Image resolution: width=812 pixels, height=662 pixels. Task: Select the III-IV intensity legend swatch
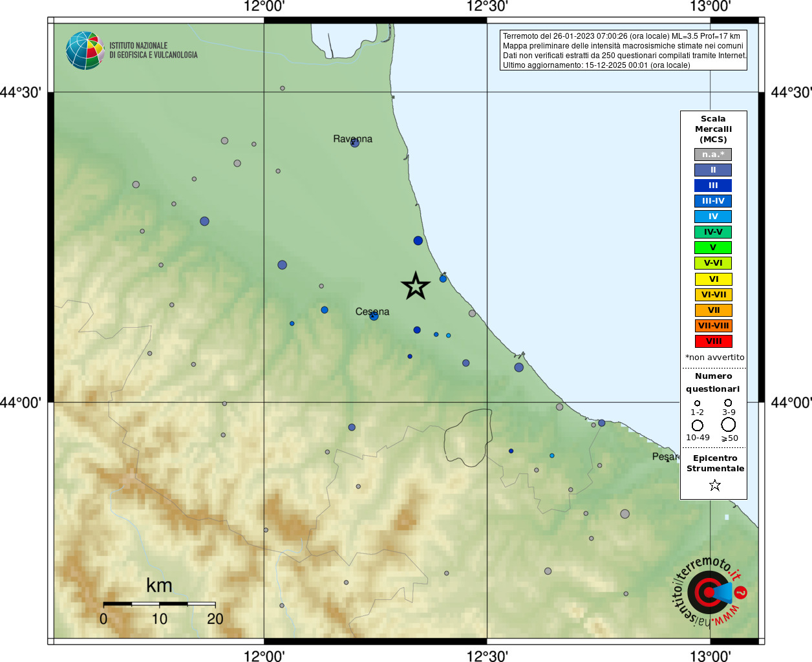(713, 201)
